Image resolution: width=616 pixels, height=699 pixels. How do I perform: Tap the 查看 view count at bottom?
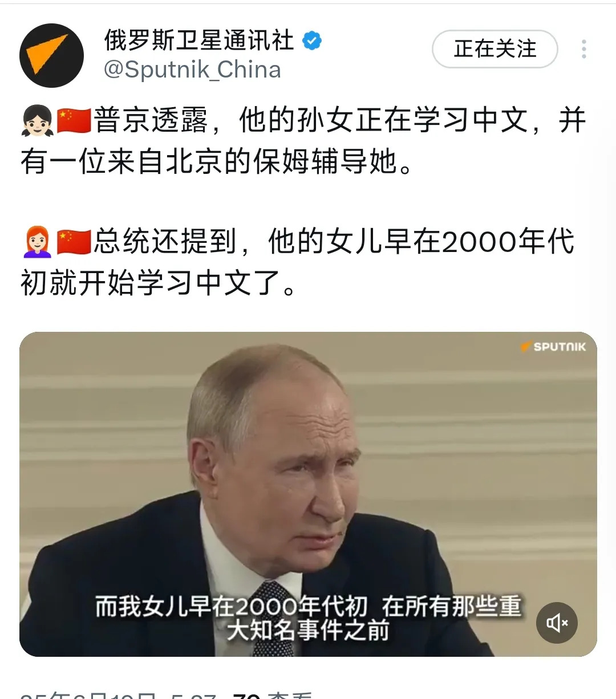click(x=273, y=695)
